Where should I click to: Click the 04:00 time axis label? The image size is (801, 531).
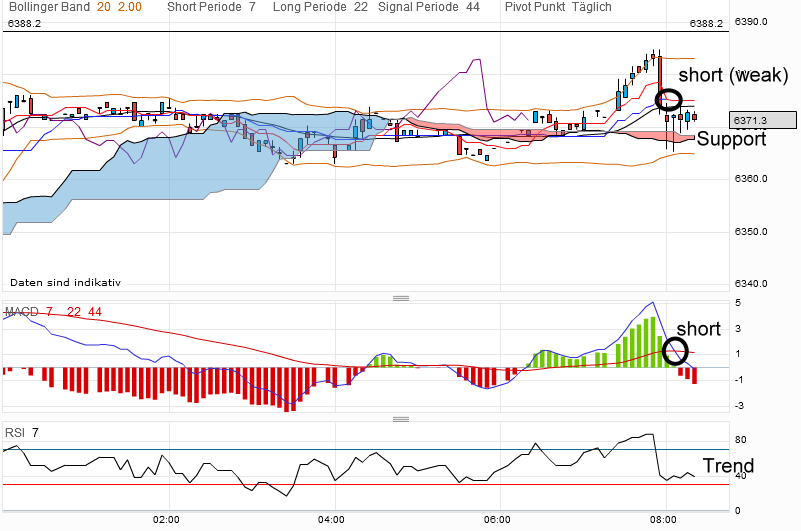point(331,520)
